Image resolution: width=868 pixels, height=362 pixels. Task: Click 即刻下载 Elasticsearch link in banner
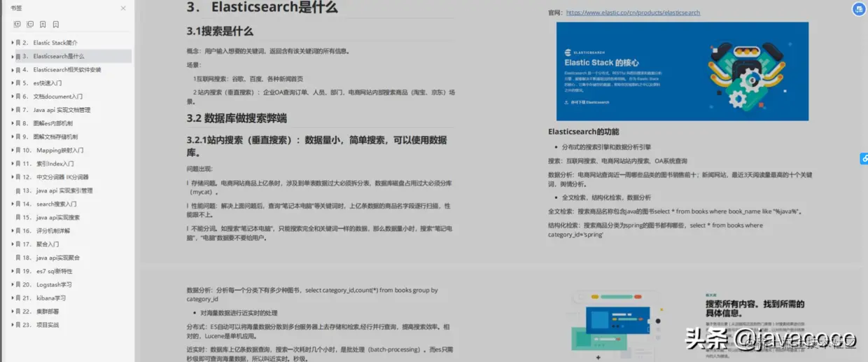(x=588, y=102)
